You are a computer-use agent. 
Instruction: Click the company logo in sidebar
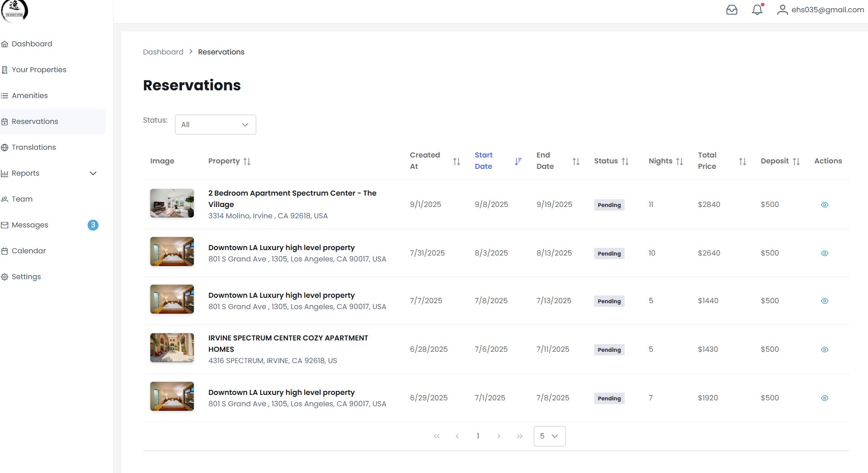coord(15,10)
